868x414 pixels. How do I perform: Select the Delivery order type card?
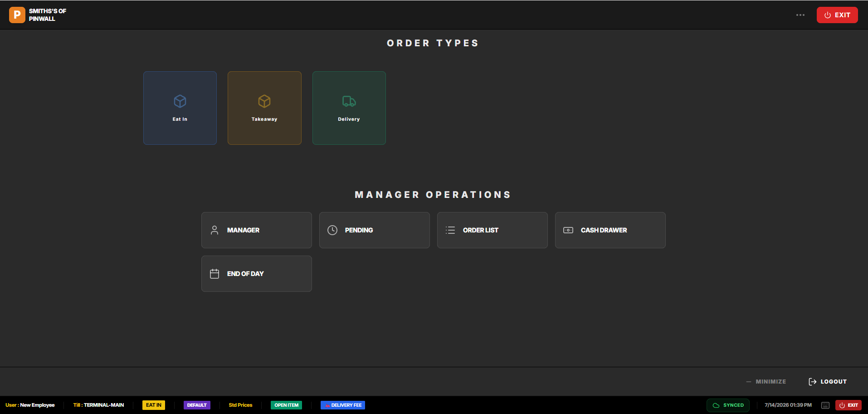click(349, 108)
